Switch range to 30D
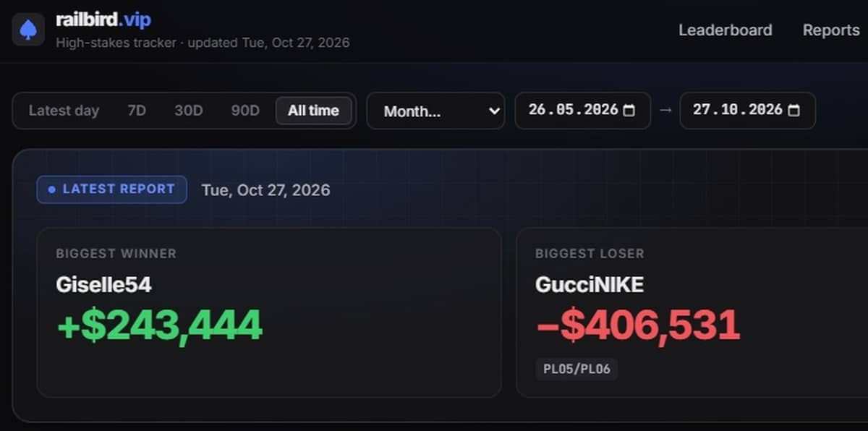This screenshot has height=431, width=868. click(188, 111)
